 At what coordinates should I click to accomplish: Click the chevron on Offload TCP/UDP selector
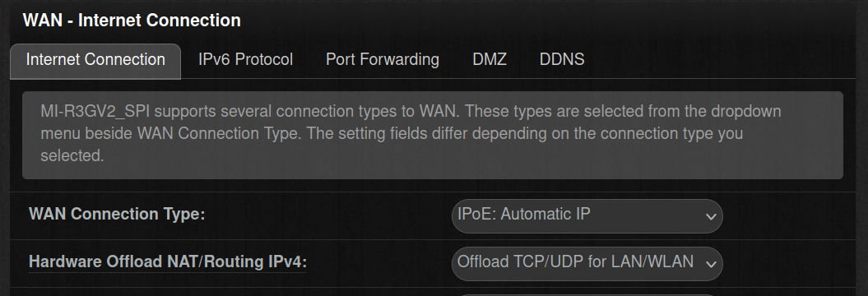click(711, 265)
